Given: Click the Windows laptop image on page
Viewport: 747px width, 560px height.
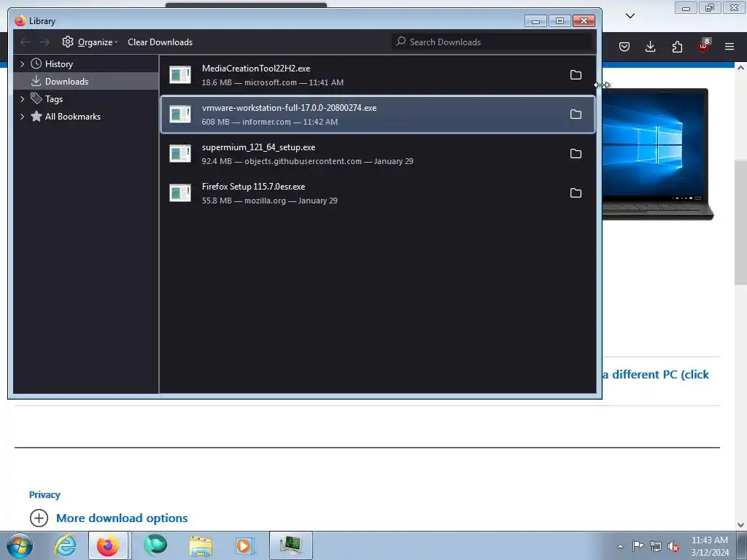Looking at the screenshot, I should tap(657, 154).
